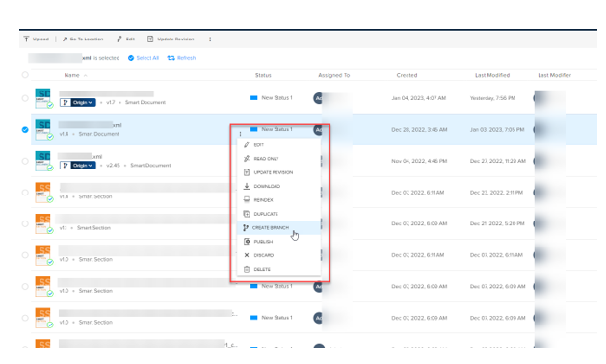Check the v1.4 Smart Section row checkbox
Screen dimensions: 606x364
point(25,192)
